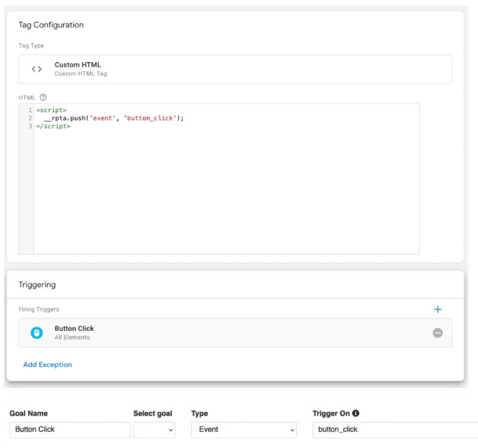This screenshot has height=448, width=478.
Task: Click the 'Type' column label
Action: [200, 413]
